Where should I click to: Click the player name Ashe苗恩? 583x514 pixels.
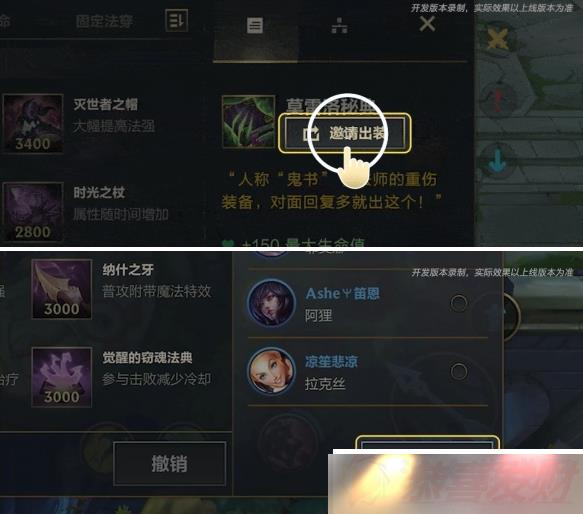click(342, 293)
